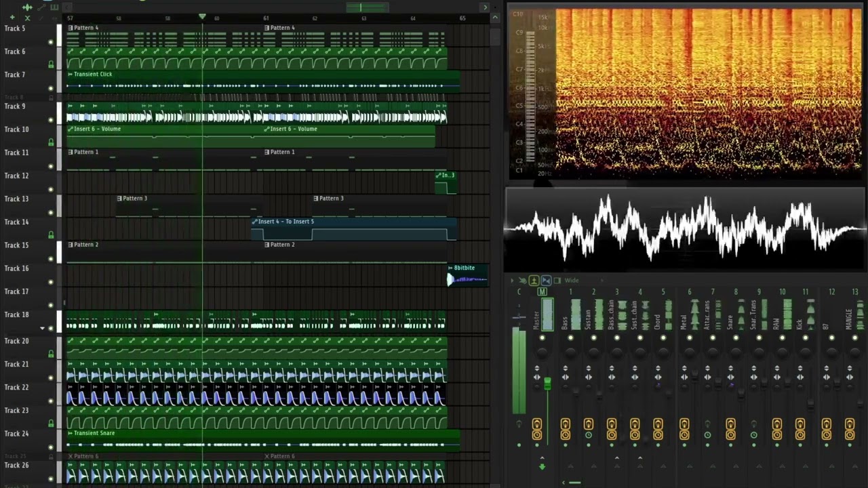Mute Track 11 with its LED
Viewport: 868px width, 488px height.
(51, 166)
